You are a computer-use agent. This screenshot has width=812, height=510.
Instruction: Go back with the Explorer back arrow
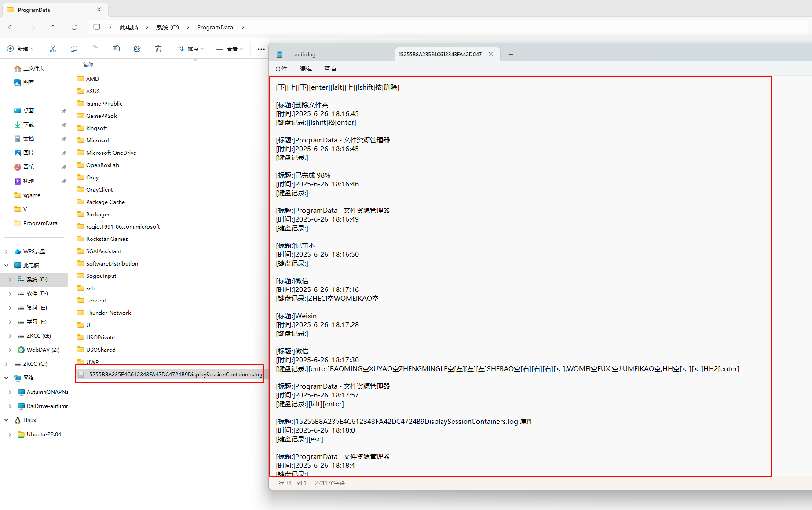click(x=11, y=27)
